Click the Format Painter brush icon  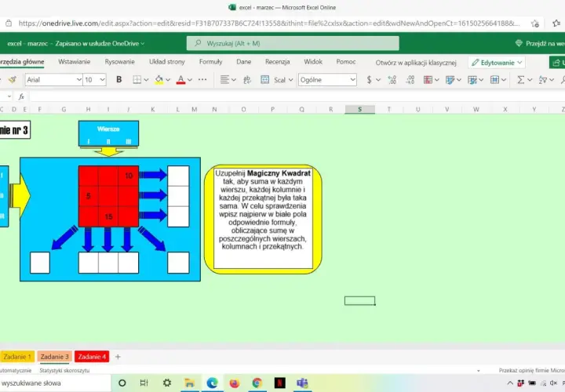[x=13, y=79]
